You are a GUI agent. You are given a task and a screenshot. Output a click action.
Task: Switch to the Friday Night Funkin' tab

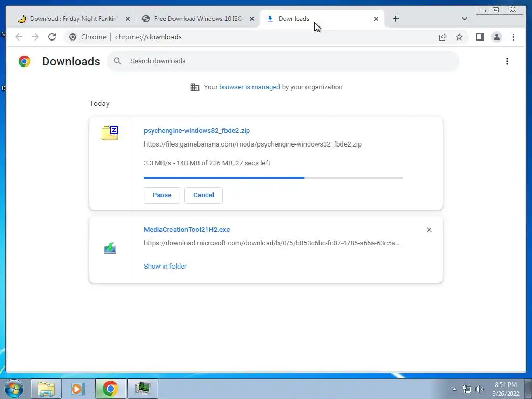74,19
